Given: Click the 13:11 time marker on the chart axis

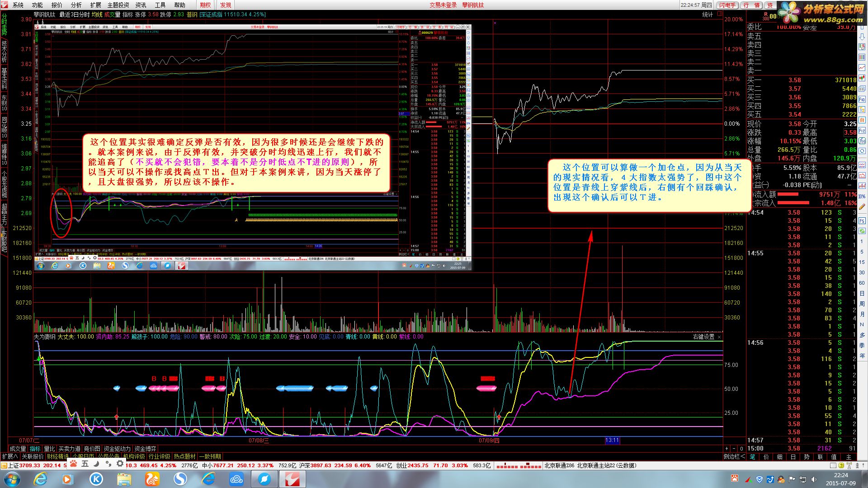Looking at the screenshot, I should pos(612,440).
